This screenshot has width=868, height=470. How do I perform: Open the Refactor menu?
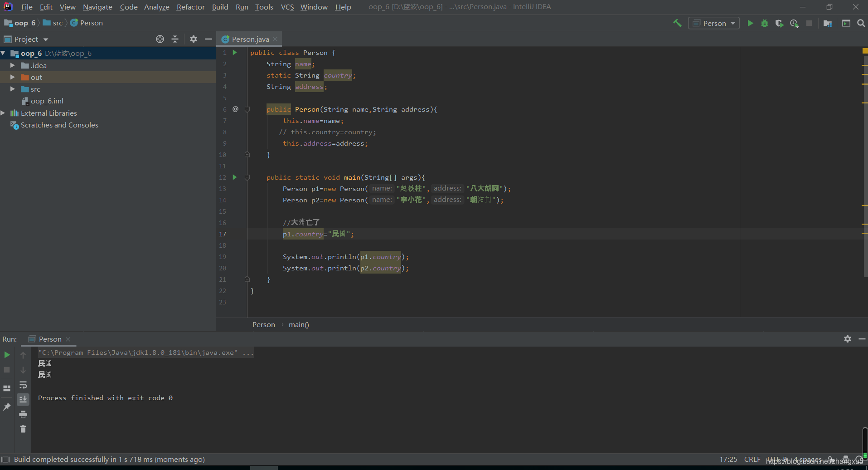(x=190, y=7)
